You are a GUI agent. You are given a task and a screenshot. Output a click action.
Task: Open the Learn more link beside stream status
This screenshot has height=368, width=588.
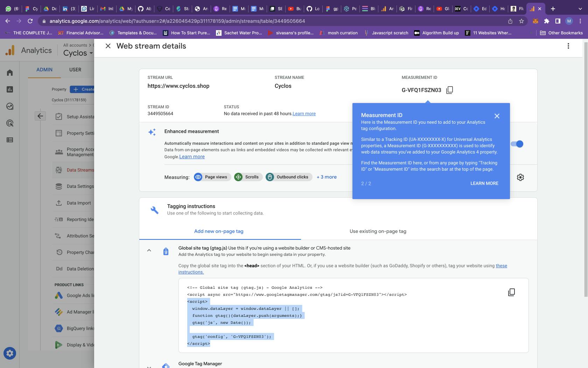pyautogui.click(x=304, y=114)
